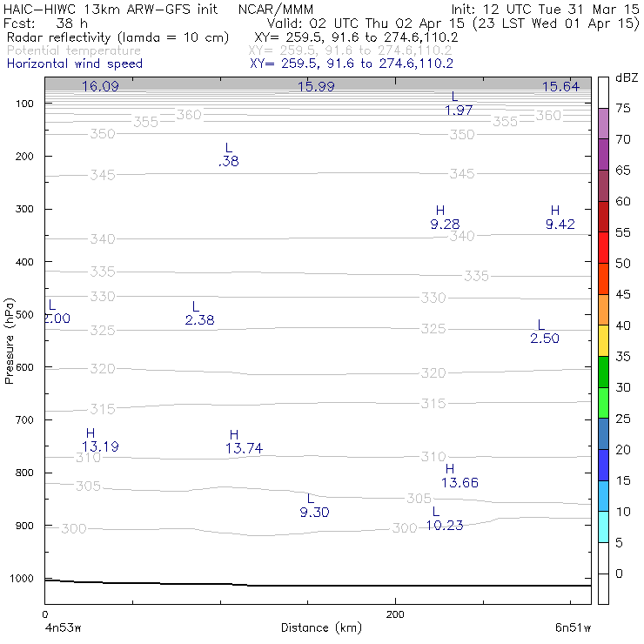644x644 pixels.
Task: Click the 200 km distance axis tick label
Action: coord(395,614)
